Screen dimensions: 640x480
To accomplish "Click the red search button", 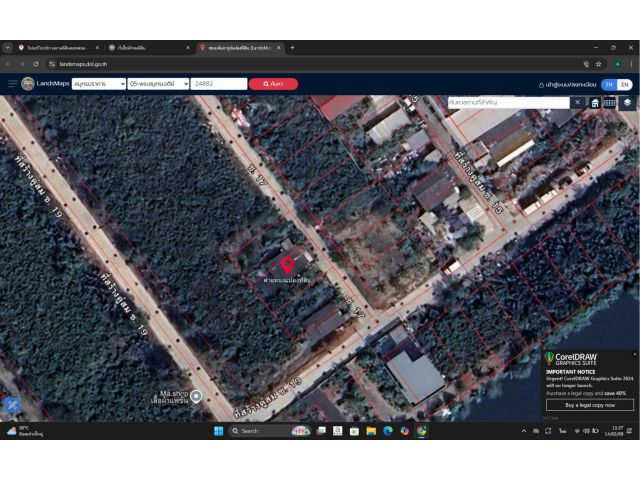I will point(273,84).
